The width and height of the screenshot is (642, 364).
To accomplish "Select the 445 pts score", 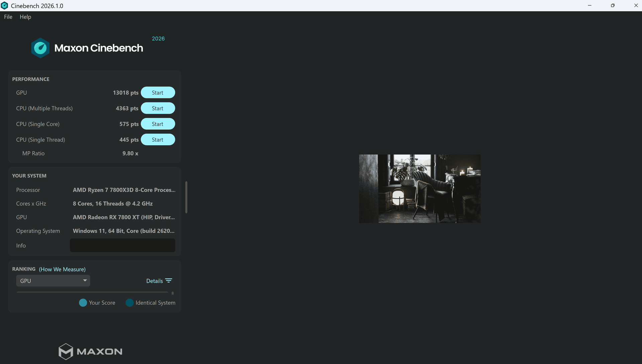I will coord(129,140).
